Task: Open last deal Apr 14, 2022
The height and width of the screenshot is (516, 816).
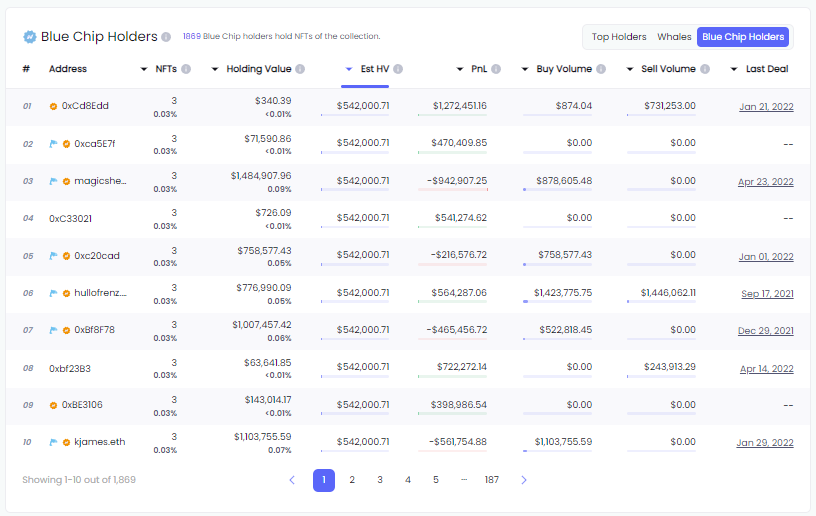Action: (x=767, y=369)
